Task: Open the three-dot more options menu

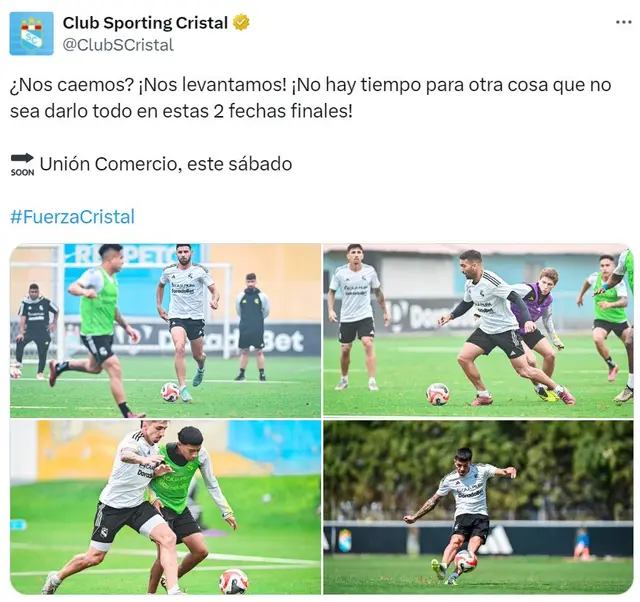Action: (623, 22)
